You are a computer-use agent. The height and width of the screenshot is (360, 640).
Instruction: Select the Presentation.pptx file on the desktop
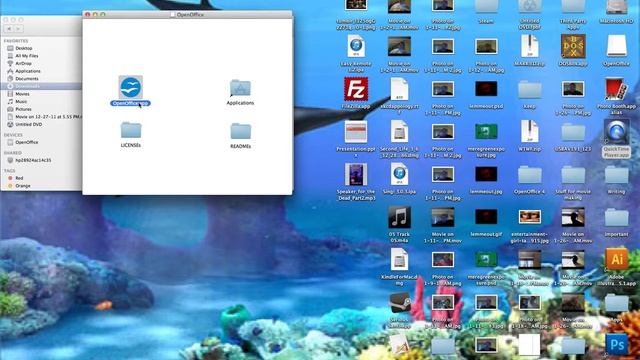pyautogui.click(x=356, y=132)
